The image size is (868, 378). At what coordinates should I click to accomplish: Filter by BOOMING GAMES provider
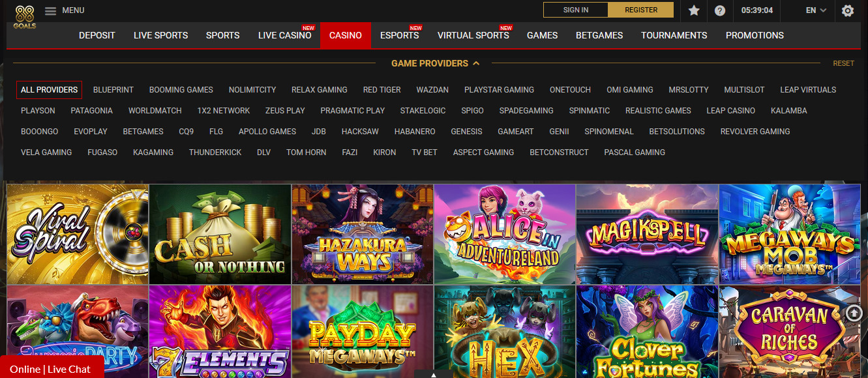[181, 90]
